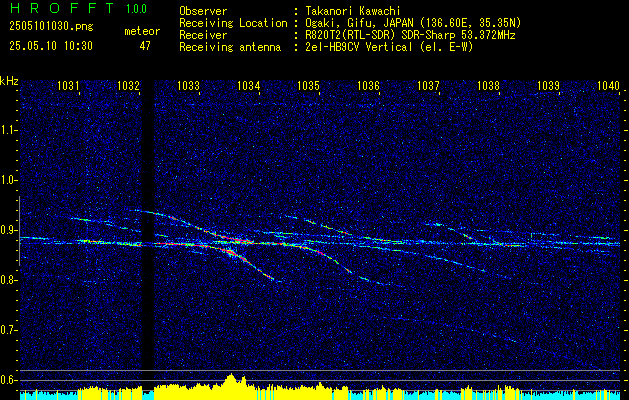
Task: Click the 1031 time axis marker
Action: (68, 85)
